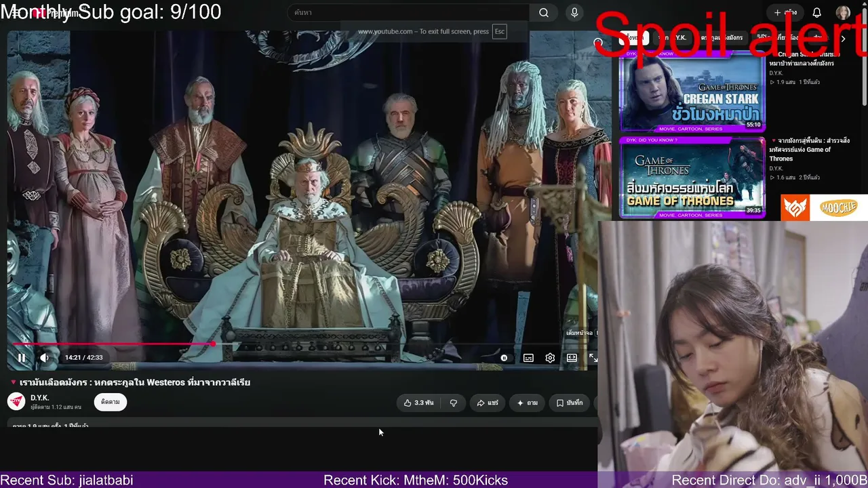Open the account avatar menu
868x488 pixels.
843,13
